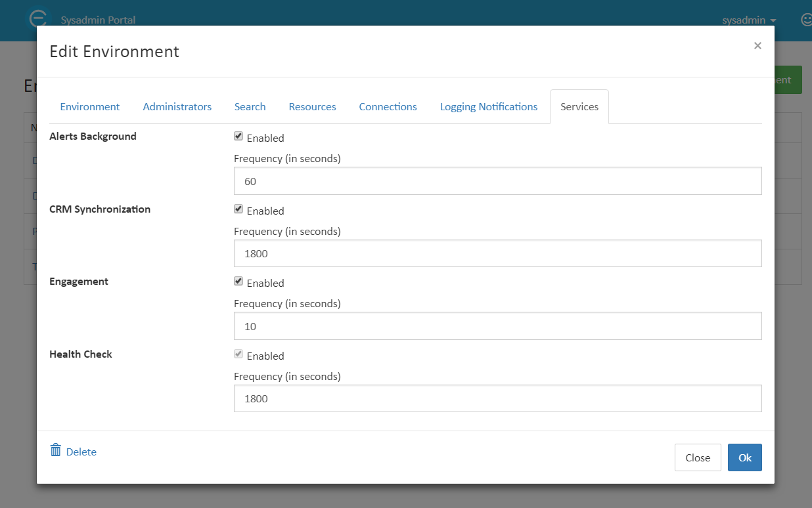Toggle Engagement Enabled checkbox
Viewport: 812px width, 508px height.
point(238,282)
